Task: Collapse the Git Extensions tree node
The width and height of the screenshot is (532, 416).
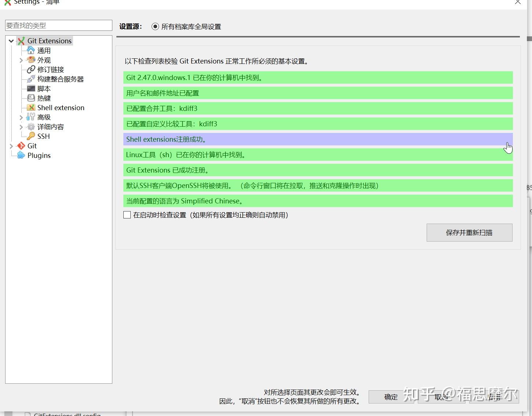Action: (x=11, y=41)
